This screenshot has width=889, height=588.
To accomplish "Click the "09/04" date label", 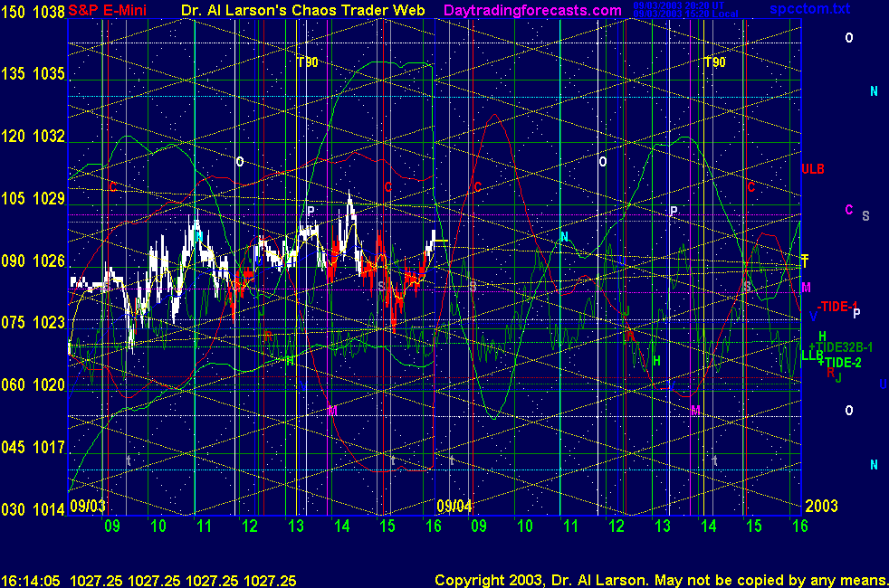I will (454, 506).
